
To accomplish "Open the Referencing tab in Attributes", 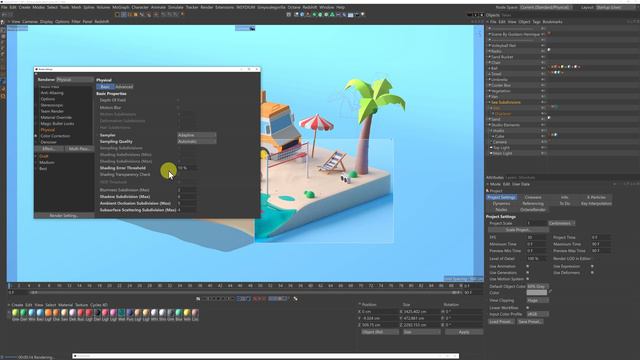I will [533, 203].
